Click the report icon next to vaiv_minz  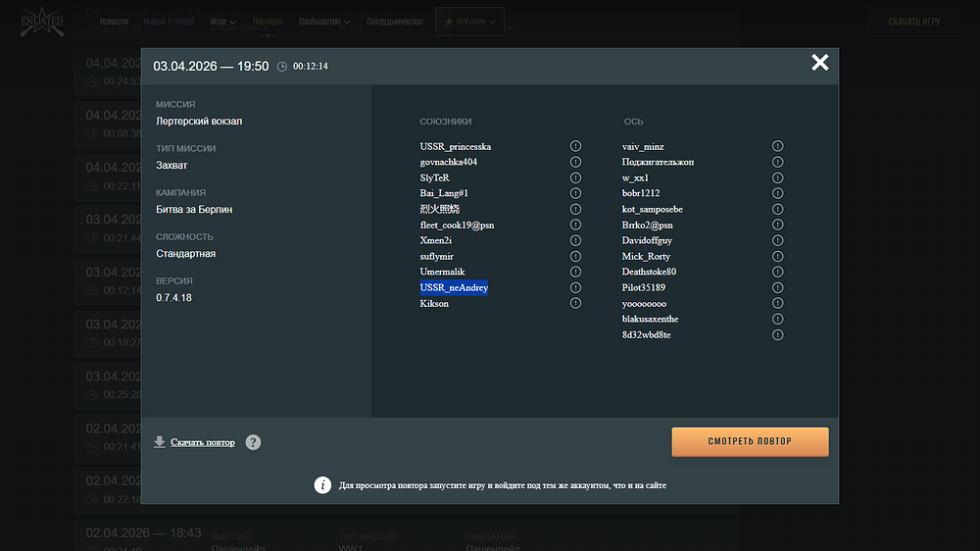(x=777, y=146)
